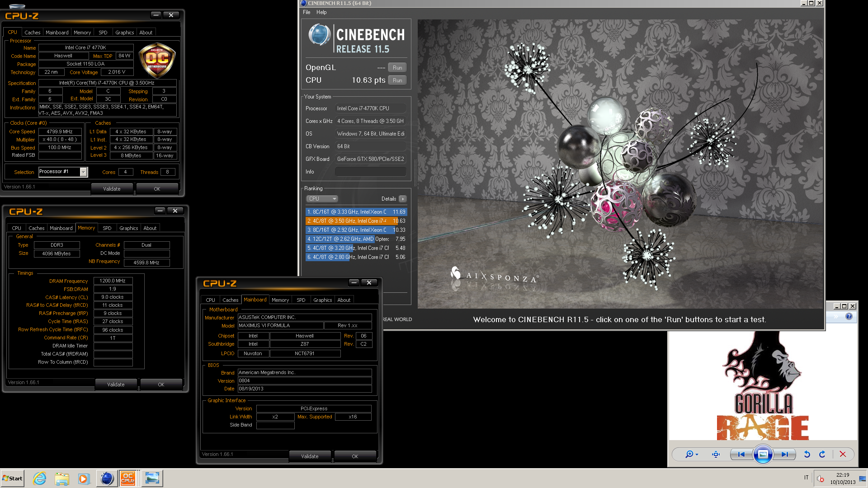Click the BIOS Date field 08/19/2013
Image resolution: width=868 pixels, height=488 pixels.
(x=305, y=389)
